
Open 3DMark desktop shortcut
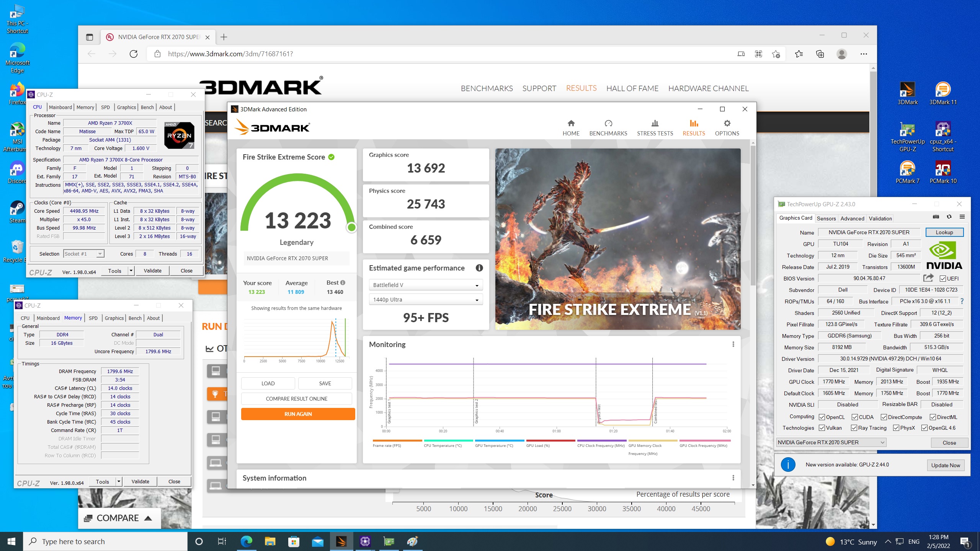point(907,94)
